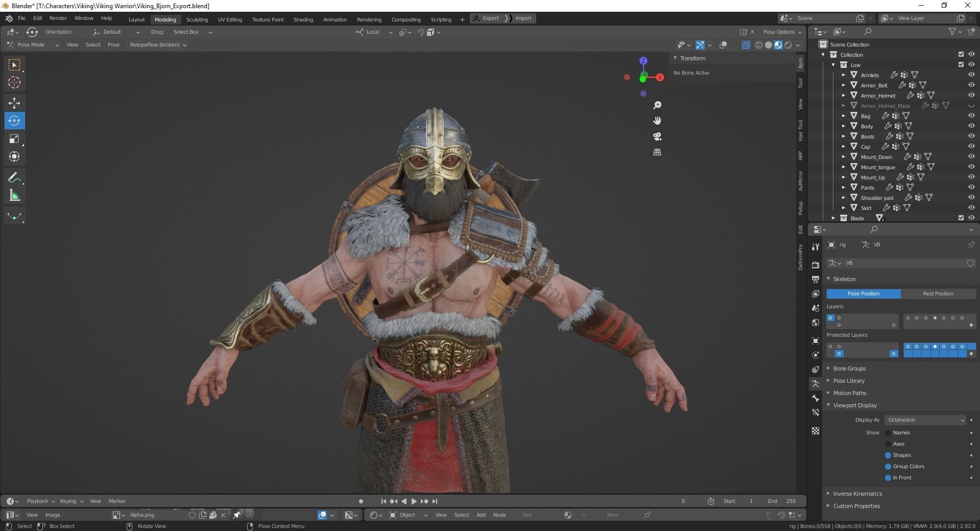Hide the Armlets object in outliner
The width and height of the screenshot is (980, 531).
971,75
